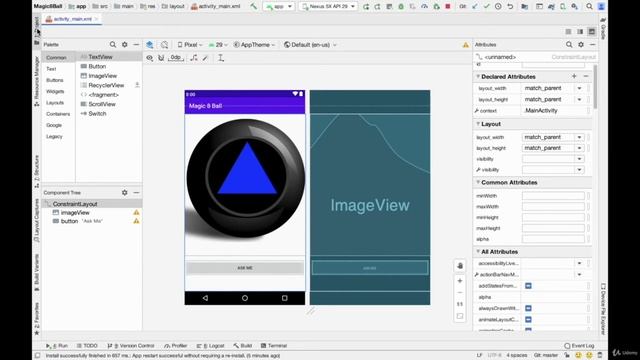The width and height of the screenshot is (640, 360).
Task: Select imageView in Component Tree
Action: tap(75, 212)
